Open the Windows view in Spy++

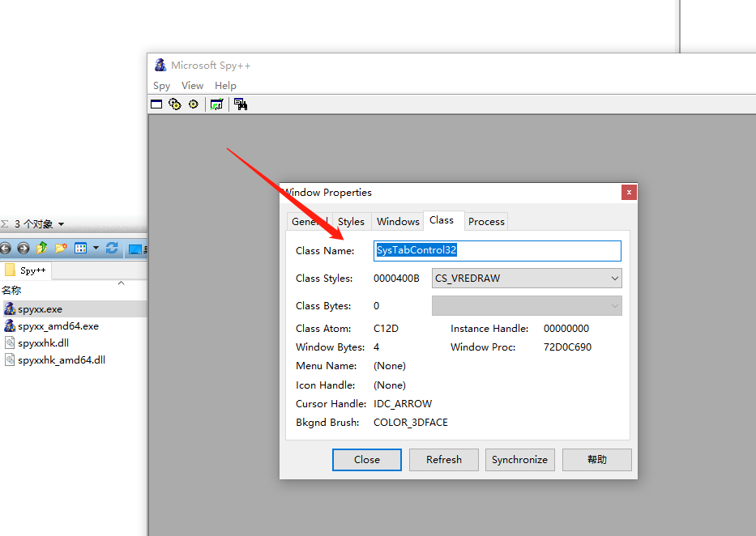click(x=156, y=104)
